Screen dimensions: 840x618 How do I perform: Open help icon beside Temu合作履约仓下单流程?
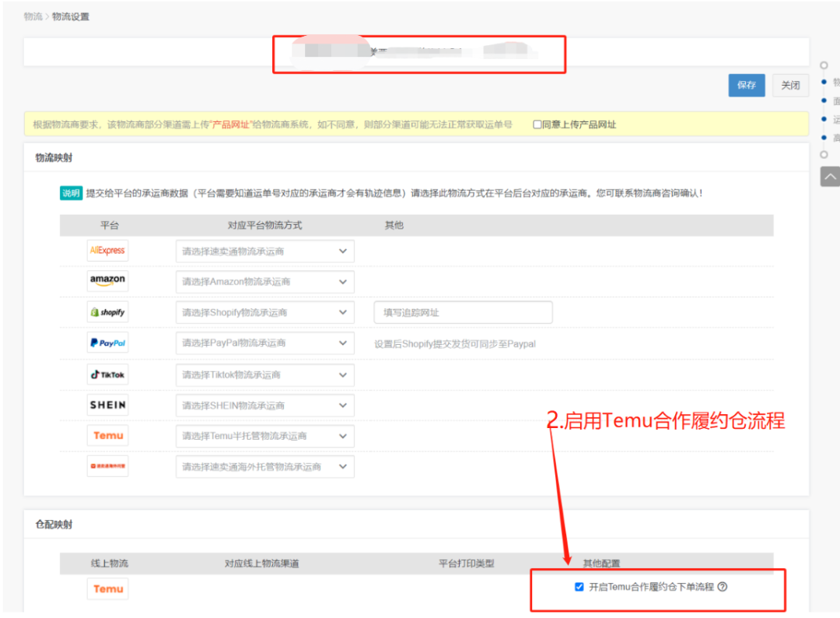pyautogui.click(x=723, y=587)
